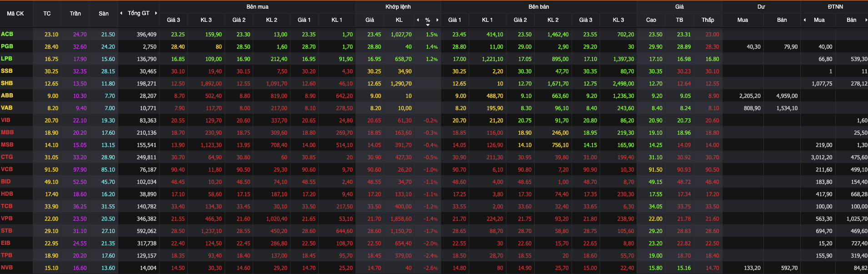Click the left arrow before ĐTNN Mua header
The width and height of the screenshot is (868, 274).
(x=805, y=20)
